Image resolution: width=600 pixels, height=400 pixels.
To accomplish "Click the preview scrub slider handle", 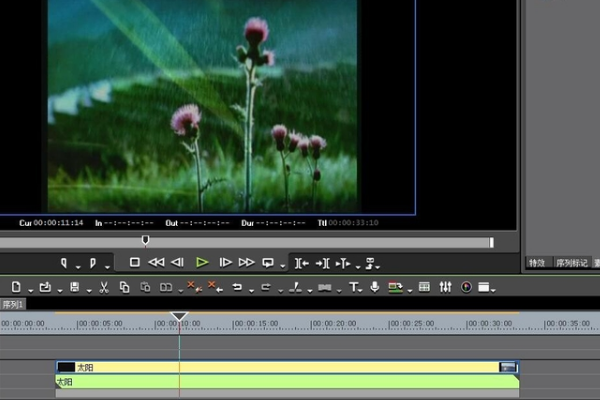I will [x=146, y=240].
